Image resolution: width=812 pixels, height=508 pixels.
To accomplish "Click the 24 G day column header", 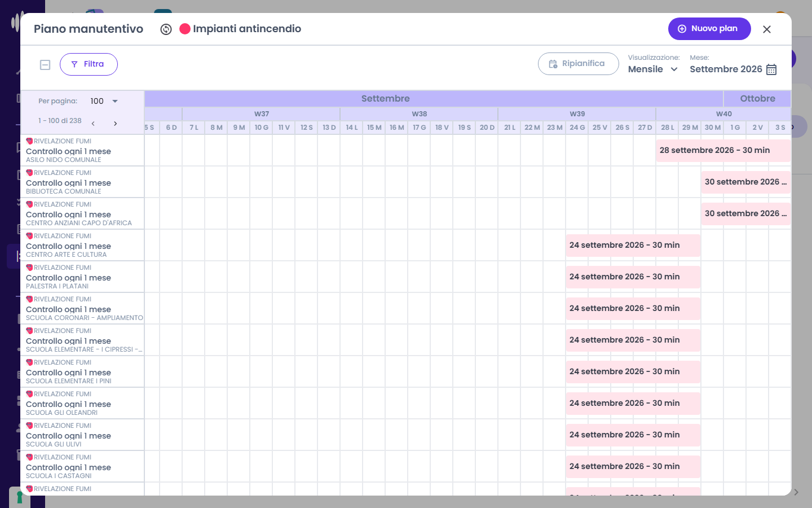I will 577,128.
